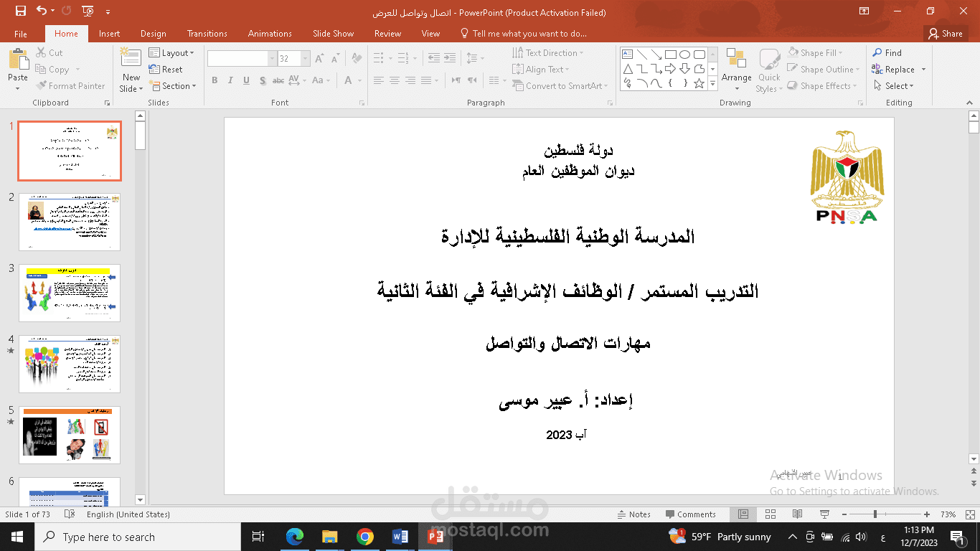Image resolution: width=980 pixels, height=551 pixels.
Task: Click Tell me what you want to do
Action: coord(524,34)
